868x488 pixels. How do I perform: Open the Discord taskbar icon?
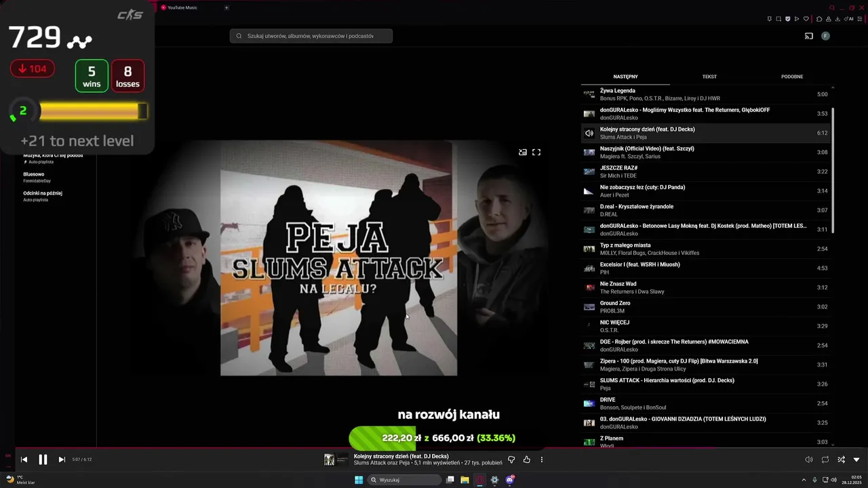click(510, 480)
